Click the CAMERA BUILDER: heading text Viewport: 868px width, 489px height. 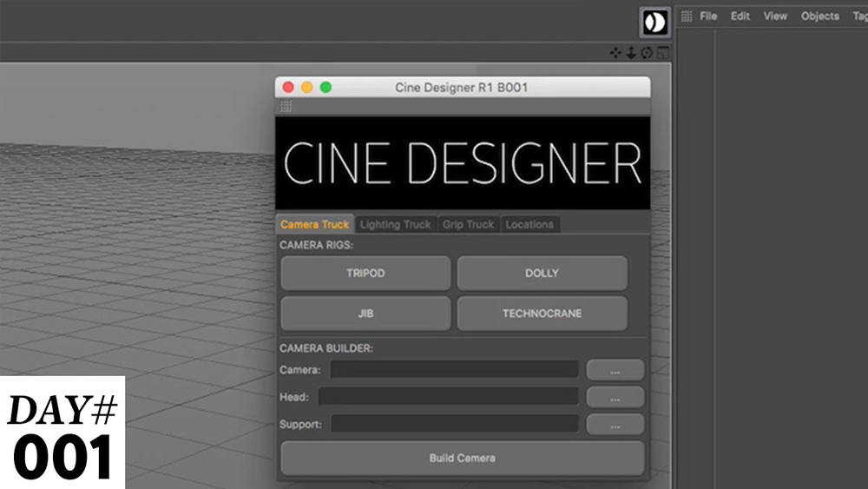(326, 348)
